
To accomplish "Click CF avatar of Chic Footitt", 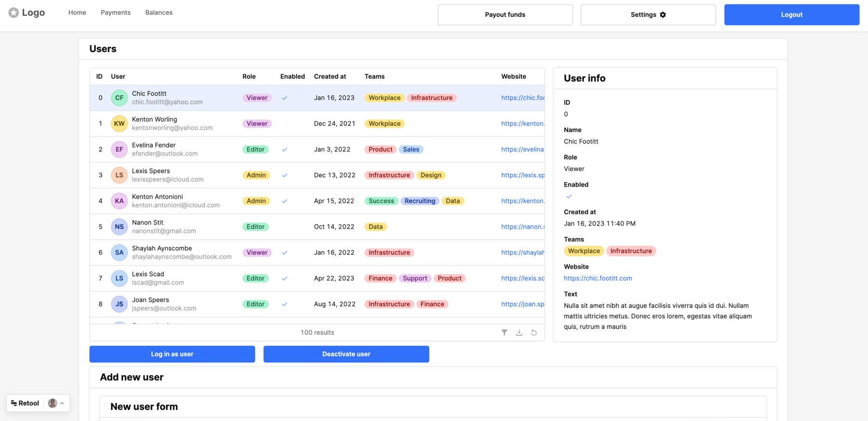I will (x=119, y=98).
